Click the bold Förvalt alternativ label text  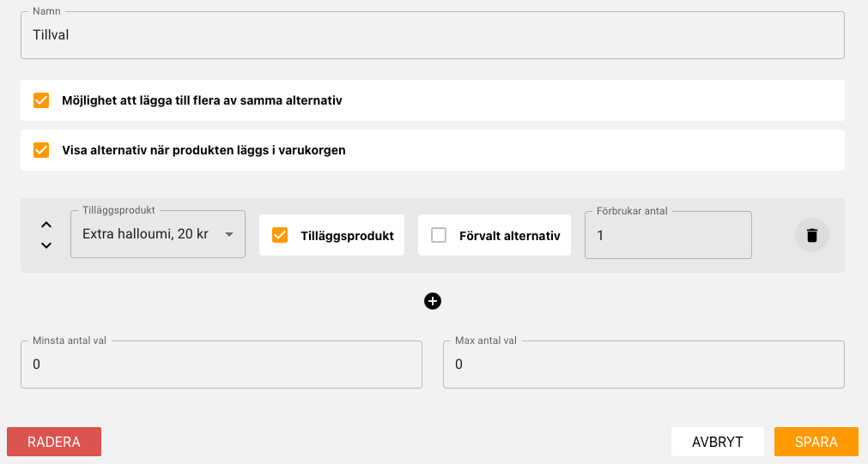(x=509, y=236)
